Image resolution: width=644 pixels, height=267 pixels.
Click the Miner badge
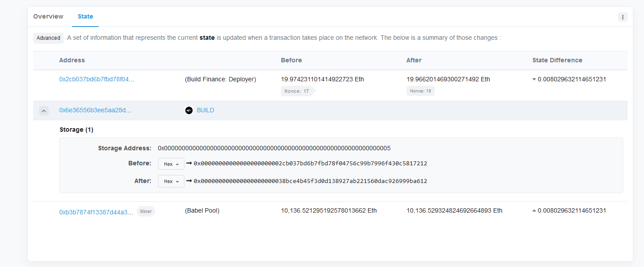(x=146, y=211)
